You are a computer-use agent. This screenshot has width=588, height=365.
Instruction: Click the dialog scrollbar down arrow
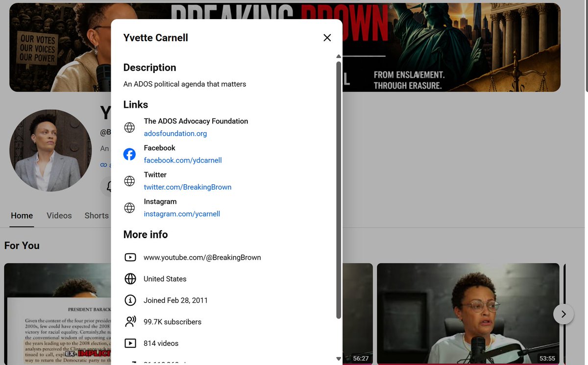[339, 359]
